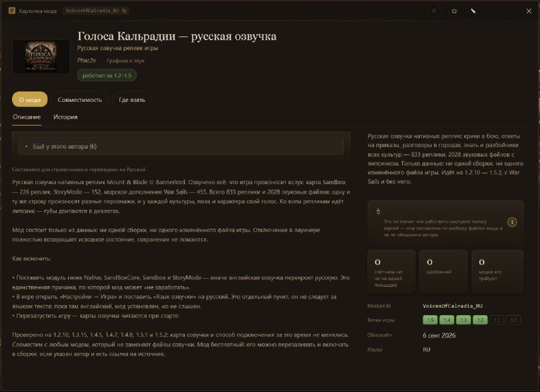The width and height of the screenshot is (540, 392).
Task: Click the 1.3 game branch badge
Action: (464, 320)
